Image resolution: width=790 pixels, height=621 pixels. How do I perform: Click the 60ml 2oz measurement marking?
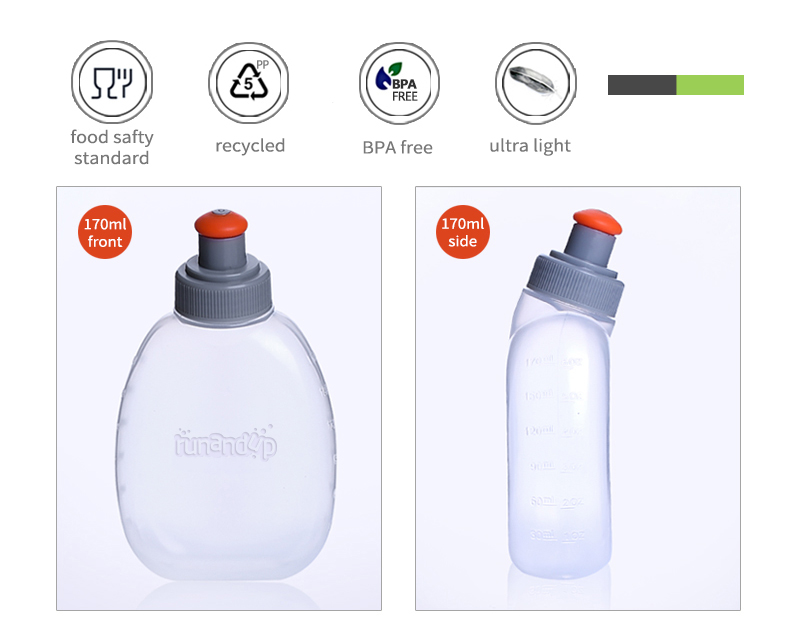pos(557,502)
